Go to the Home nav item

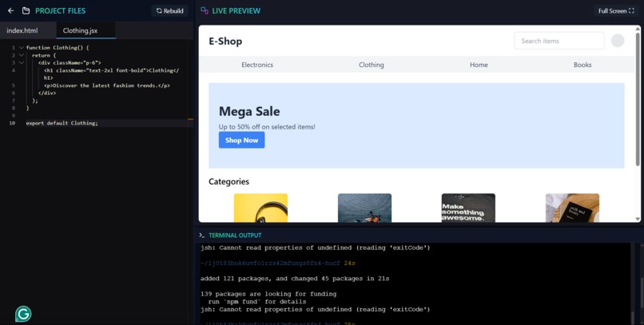[479, 65]
